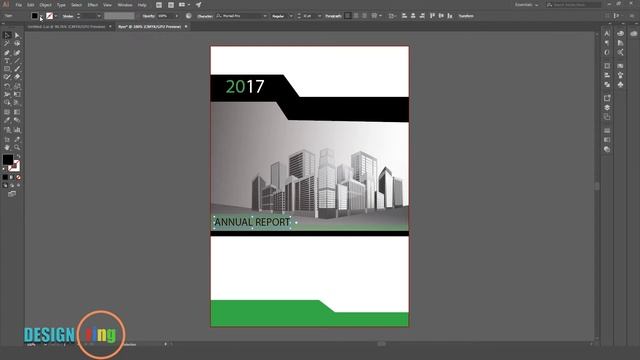Change screen mode at toolbar bottom

[12, 194]
